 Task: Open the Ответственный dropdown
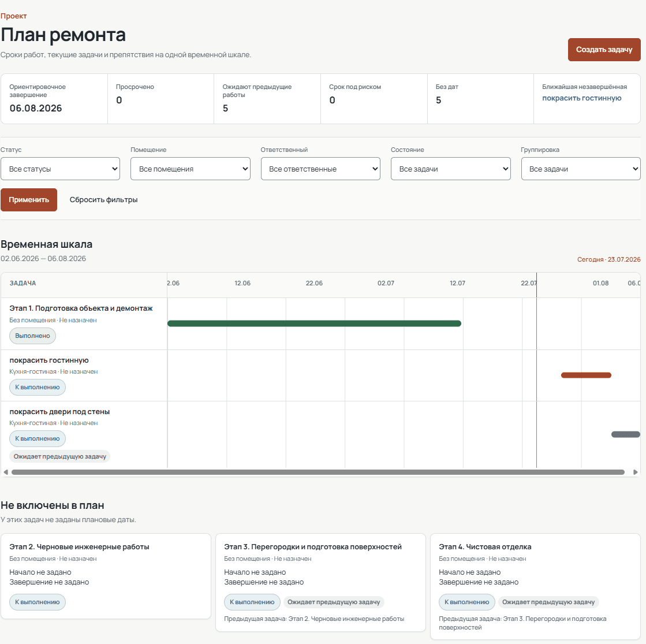[320, 169]
